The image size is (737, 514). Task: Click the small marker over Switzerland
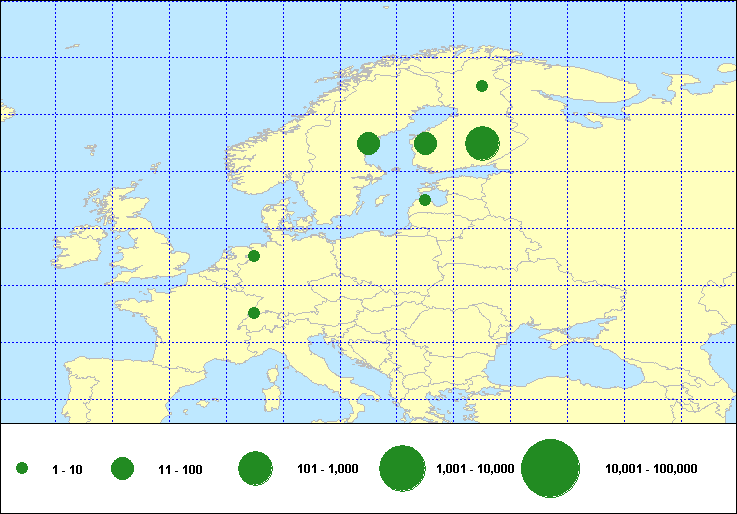(x=254, y=313)
